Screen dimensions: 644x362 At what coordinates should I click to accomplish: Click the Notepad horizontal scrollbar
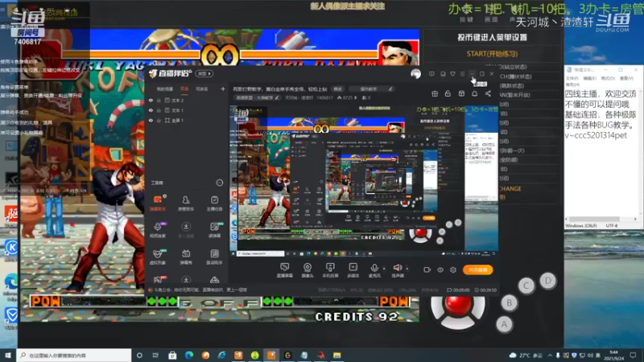pyautogui.click(x=601, y=219)
